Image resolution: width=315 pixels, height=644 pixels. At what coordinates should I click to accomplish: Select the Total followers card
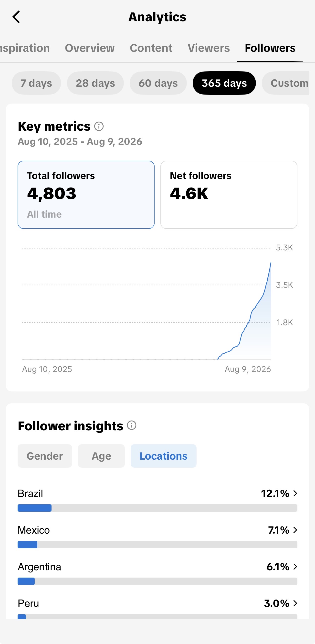[x=86, y=194]
